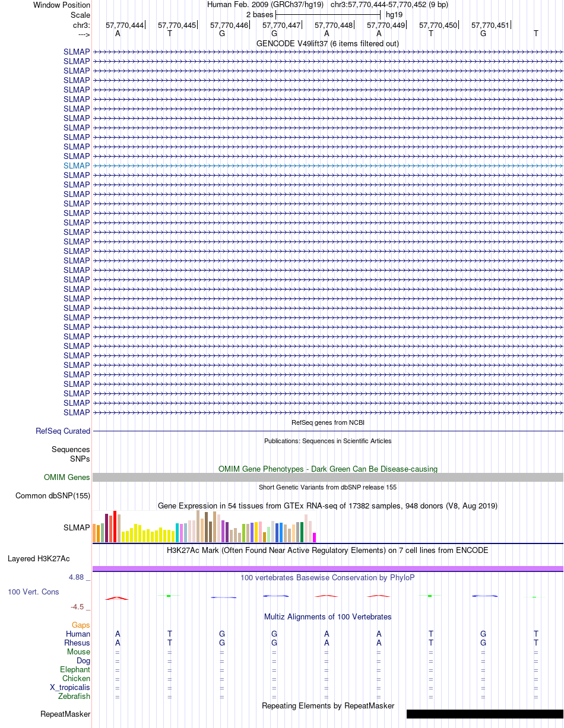Click the 100 Vert. Cons track label
Viewport: 564px width, 728px height.
[33, 592]
